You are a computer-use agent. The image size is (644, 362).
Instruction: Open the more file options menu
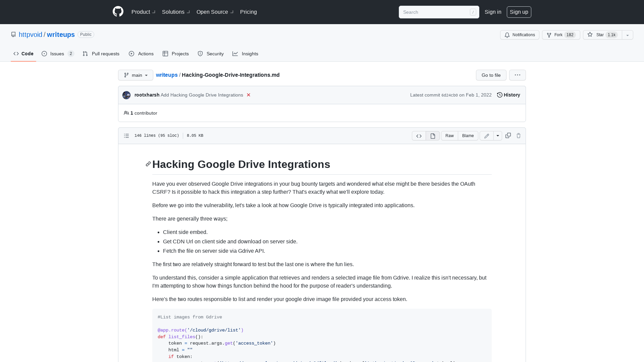pyautogui.click(x=518, y=75)
